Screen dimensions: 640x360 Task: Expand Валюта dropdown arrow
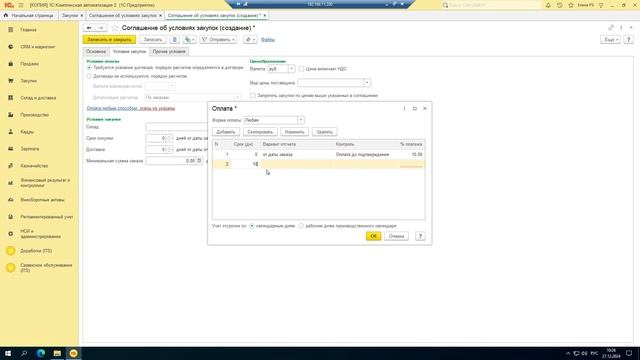(291, 69)
